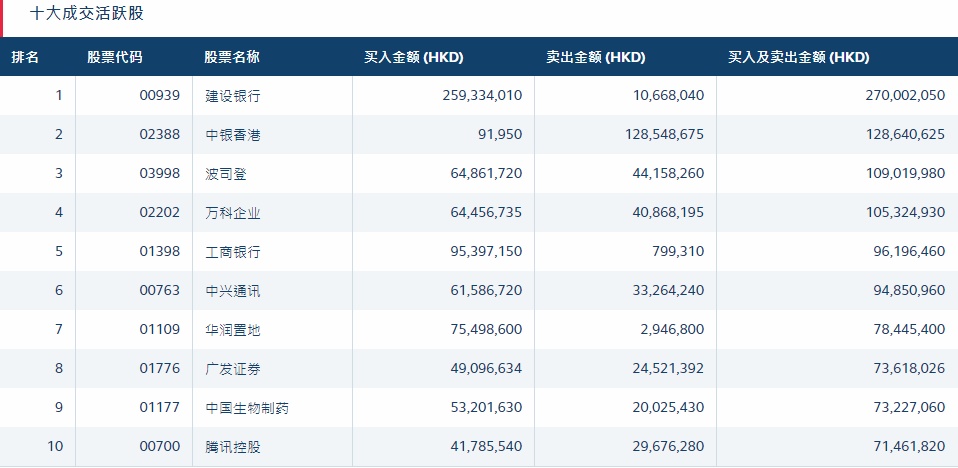Click total amount 71,461,820

point(909,447)
